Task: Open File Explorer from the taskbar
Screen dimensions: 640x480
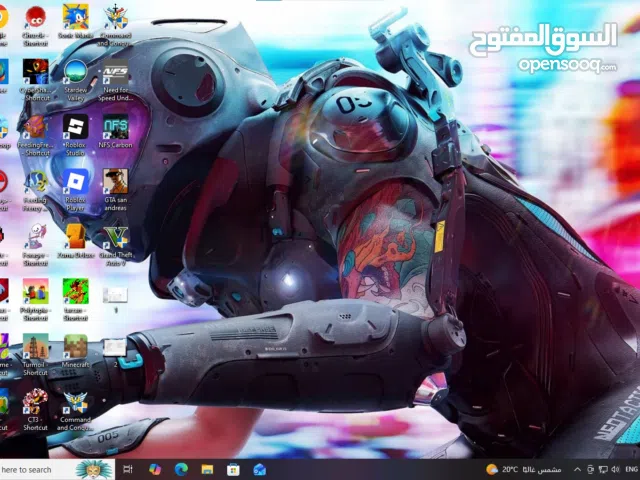Action: click(207, 470)
